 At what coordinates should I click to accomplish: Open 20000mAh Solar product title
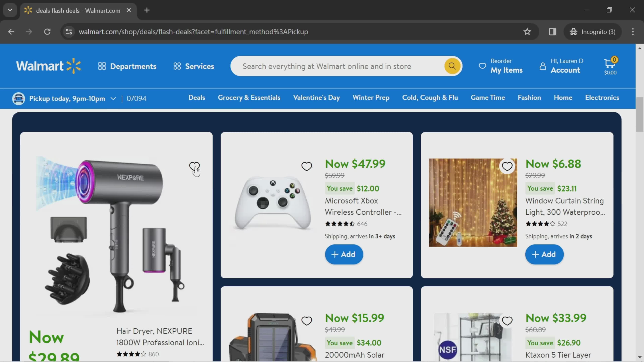tap(355, 355)
